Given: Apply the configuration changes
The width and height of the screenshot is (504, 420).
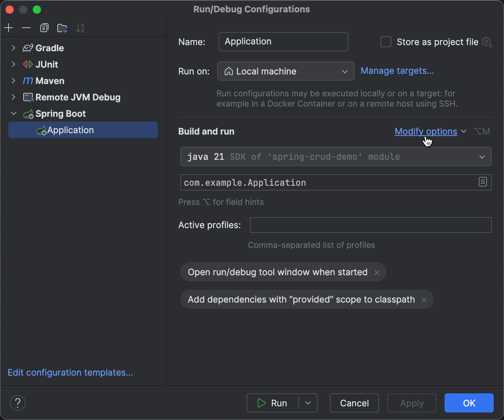Looking at the screenshot, I should tap(411, 403).
